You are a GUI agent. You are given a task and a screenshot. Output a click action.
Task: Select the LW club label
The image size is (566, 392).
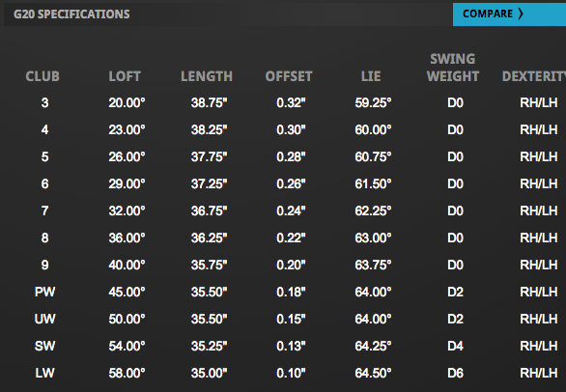(44, 373)
